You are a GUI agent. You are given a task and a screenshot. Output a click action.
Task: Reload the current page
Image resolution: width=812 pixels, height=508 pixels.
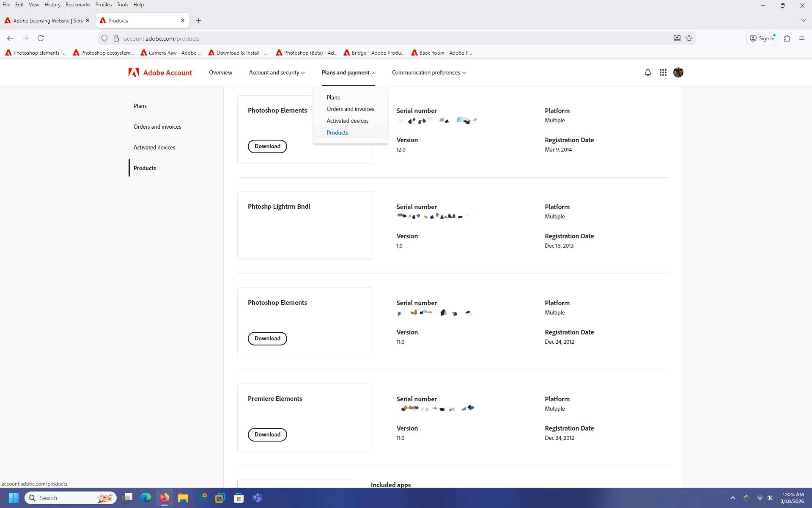41,38
